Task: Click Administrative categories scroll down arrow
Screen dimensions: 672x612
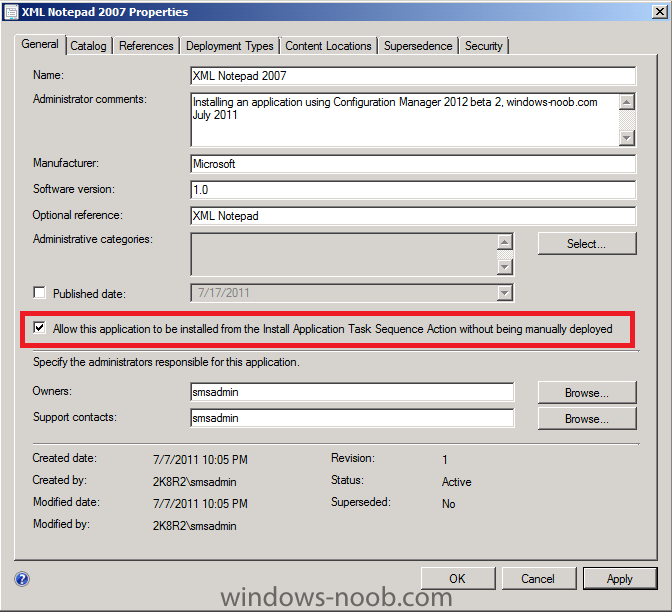Action: tap(505, 267)
